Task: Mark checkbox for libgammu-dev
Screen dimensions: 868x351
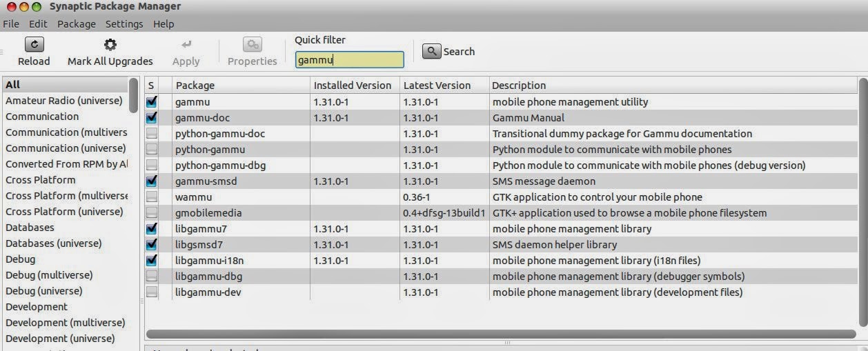Action: pos(151,292)
